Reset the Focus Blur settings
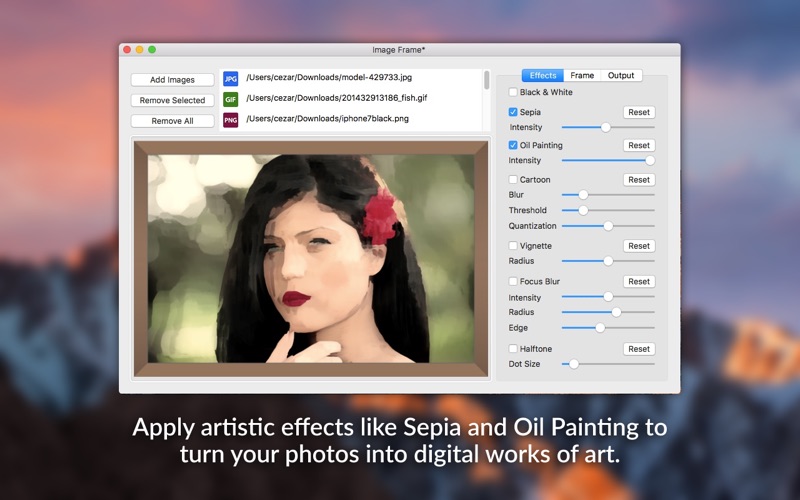Screen dimensions: 800x500 639,282
